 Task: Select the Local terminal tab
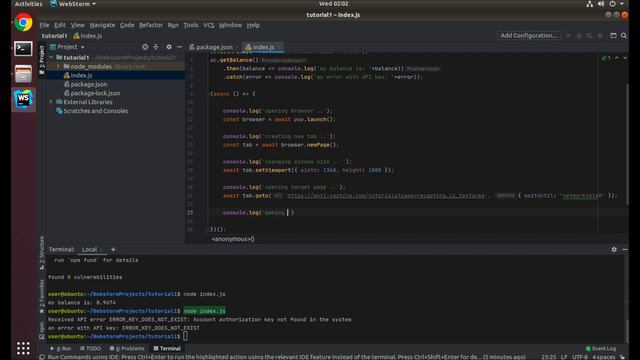point(89,249)
